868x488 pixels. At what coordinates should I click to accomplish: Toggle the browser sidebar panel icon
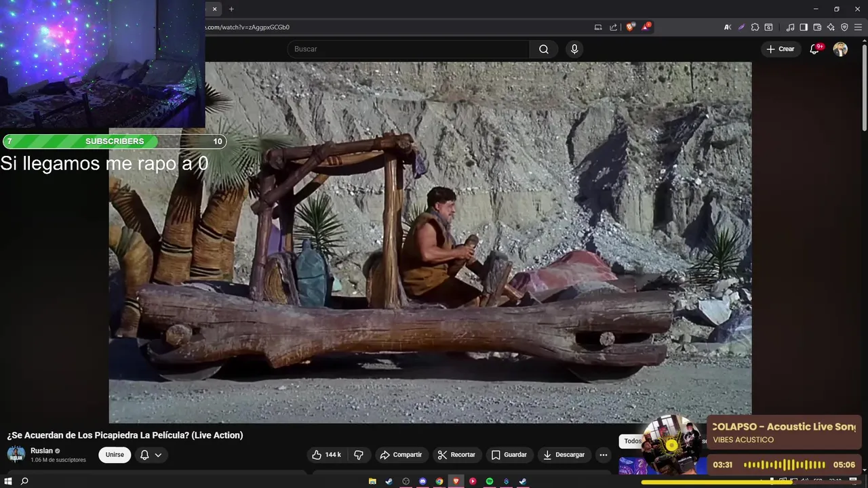pyautogui.click(x=804, y=27)
